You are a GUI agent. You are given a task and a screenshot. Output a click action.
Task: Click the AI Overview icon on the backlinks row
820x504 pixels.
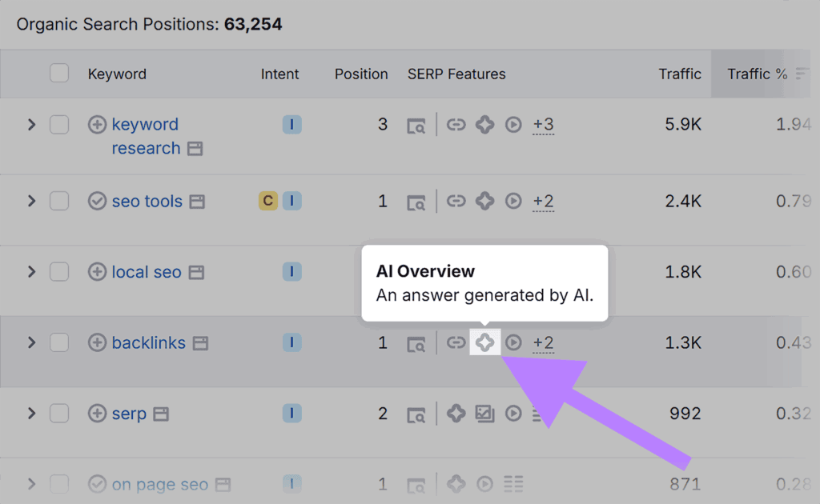484,342
